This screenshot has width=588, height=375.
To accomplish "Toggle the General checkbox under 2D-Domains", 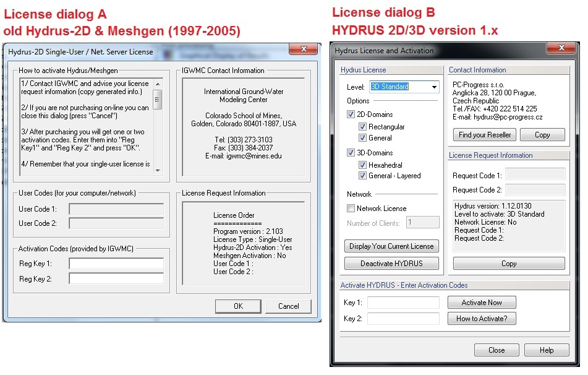I will click(x=362, y=138).
